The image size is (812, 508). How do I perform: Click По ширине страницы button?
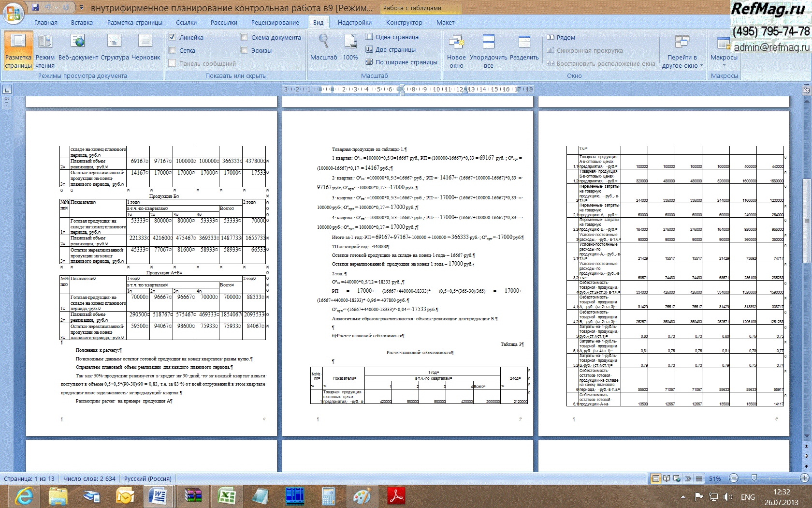401,62
